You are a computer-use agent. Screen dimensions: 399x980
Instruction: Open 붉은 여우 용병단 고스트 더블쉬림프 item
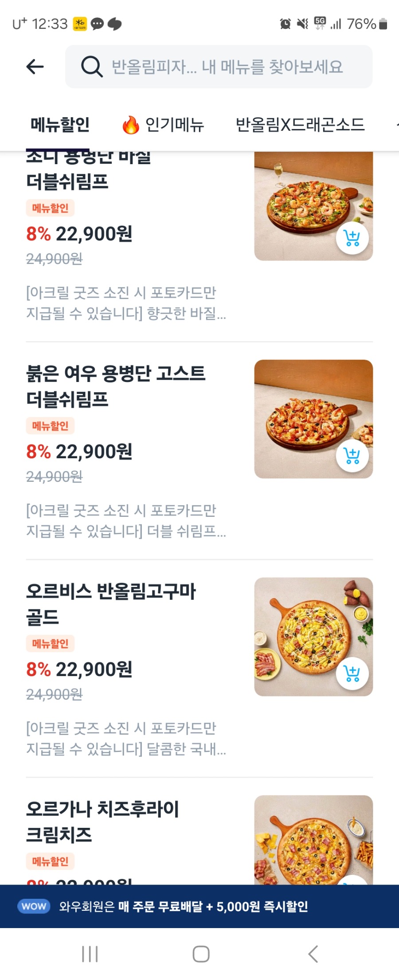[115, 386]
